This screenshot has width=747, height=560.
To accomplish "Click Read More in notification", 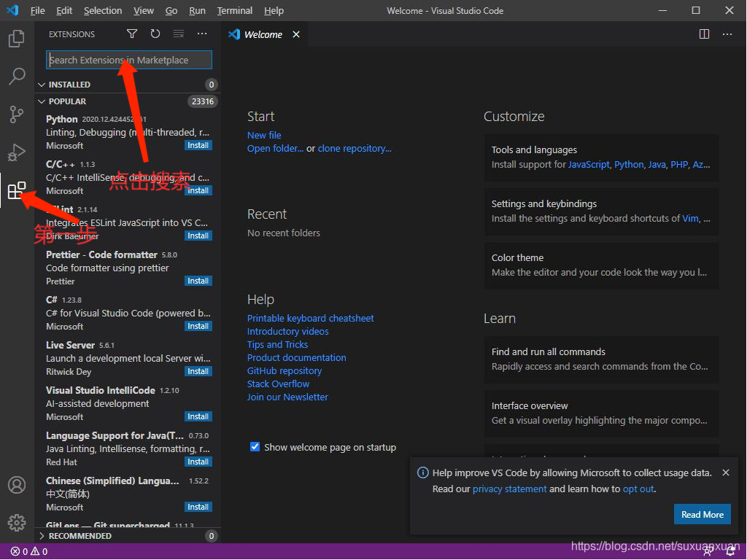I will pyautogui.click(x=703, y=514).
